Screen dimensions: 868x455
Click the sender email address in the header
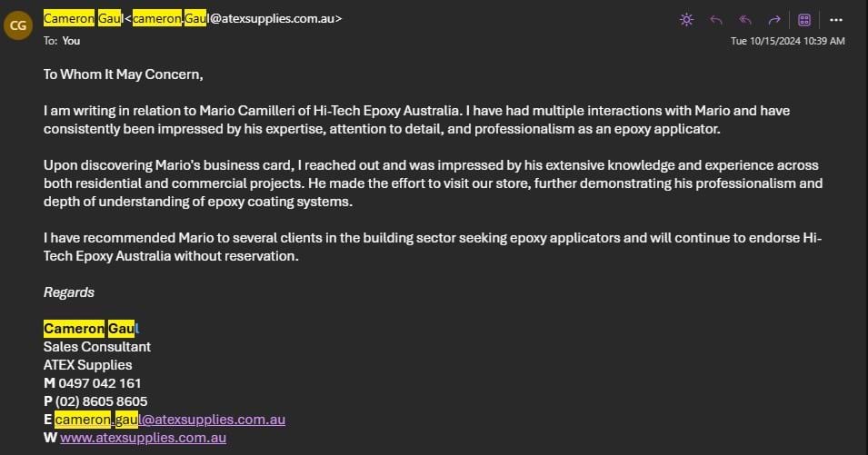click(238, 18)
